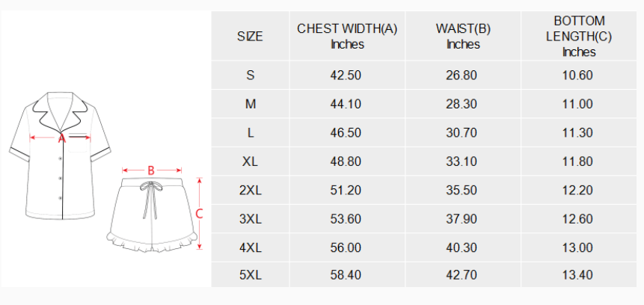Click the chest pocket on the shirt
Screen dimensions: 644x305
[x=81, y=141]
